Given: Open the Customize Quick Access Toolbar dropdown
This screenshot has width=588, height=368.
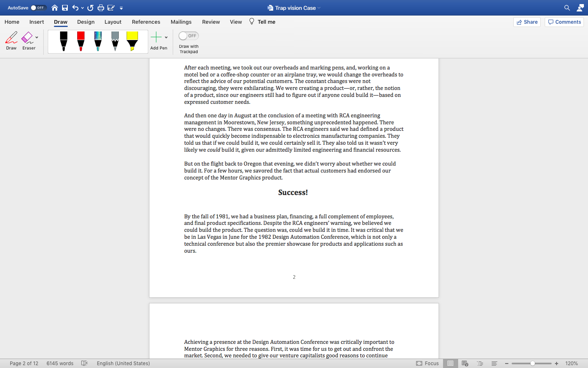Looking at the screenshot, I should 121,8.
